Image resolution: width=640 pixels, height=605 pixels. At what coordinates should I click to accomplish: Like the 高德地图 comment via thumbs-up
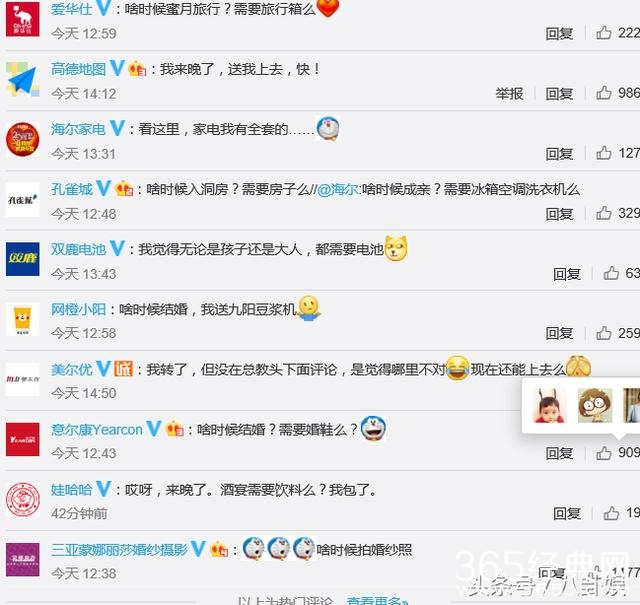pos(604,93)
